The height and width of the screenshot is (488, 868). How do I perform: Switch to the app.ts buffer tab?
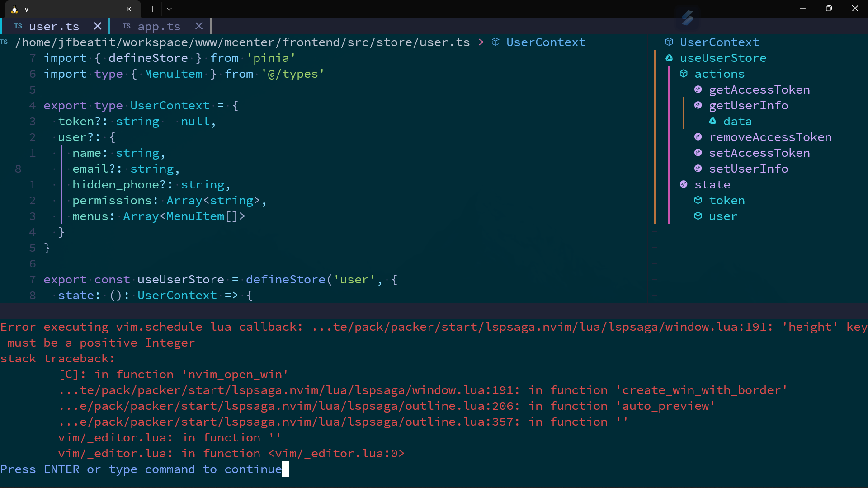coord(159,27)
